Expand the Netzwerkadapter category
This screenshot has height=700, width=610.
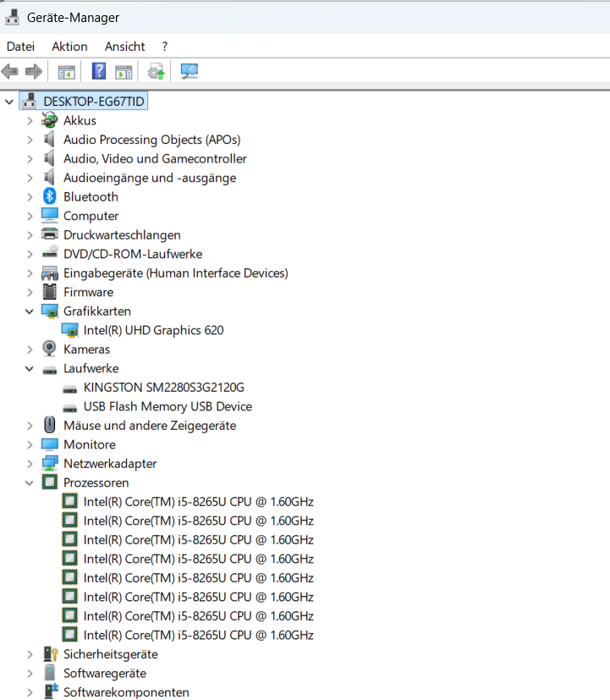(x=30, y=464)
